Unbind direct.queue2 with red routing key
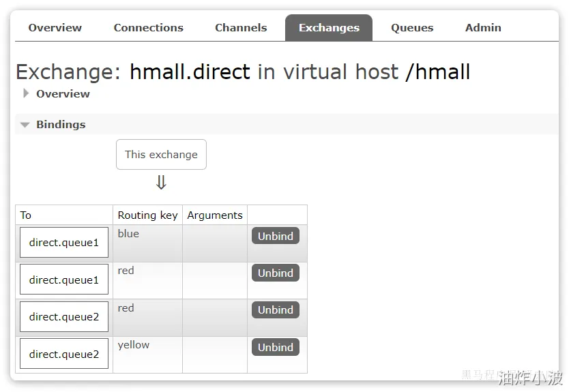The height and width of the screenshot is (392, 569). pos(275,310)
